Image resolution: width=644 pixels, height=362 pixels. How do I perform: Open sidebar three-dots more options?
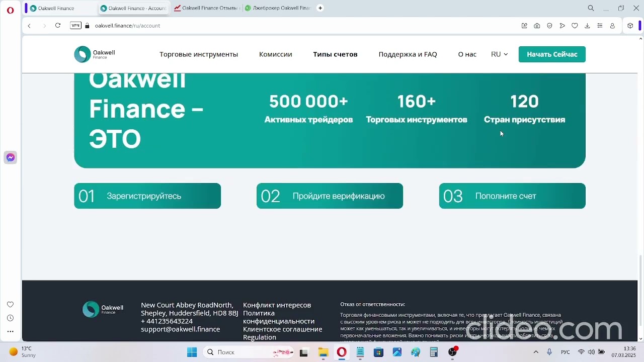10,331
